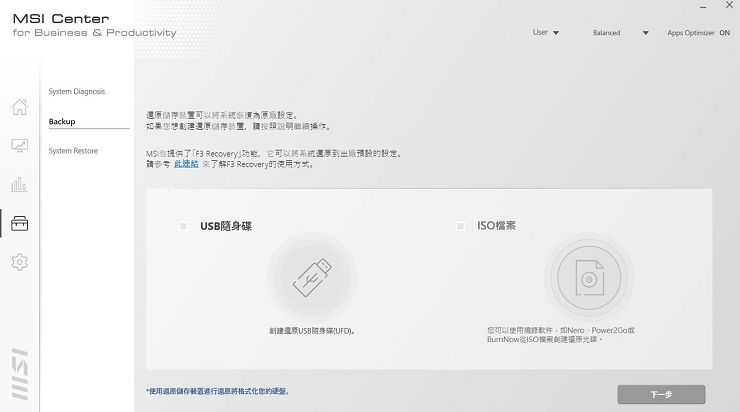Expand the User dropdown
The width and height of the screenshot is (740, 412).
(546, 33)
